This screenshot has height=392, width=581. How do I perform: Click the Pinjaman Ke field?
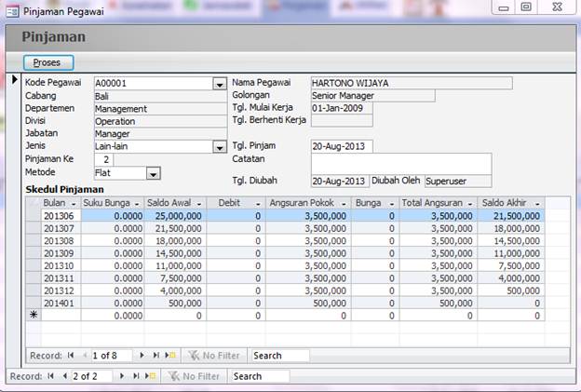pos(103,160)
